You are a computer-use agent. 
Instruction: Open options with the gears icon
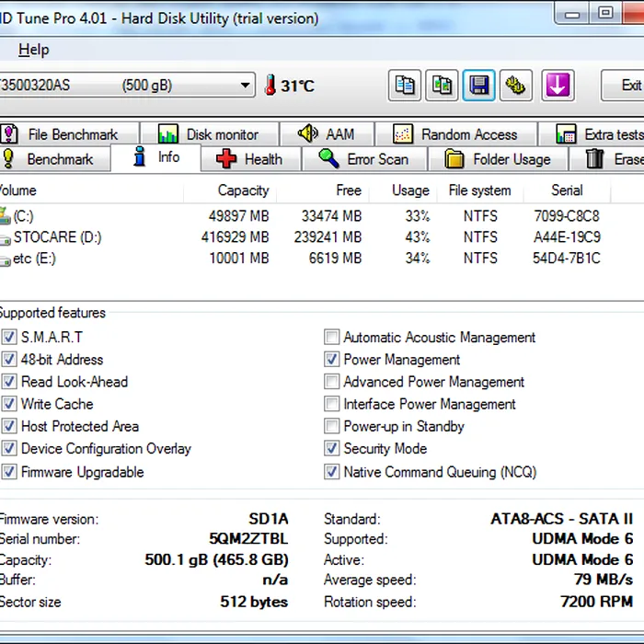[x=516, y=86]
